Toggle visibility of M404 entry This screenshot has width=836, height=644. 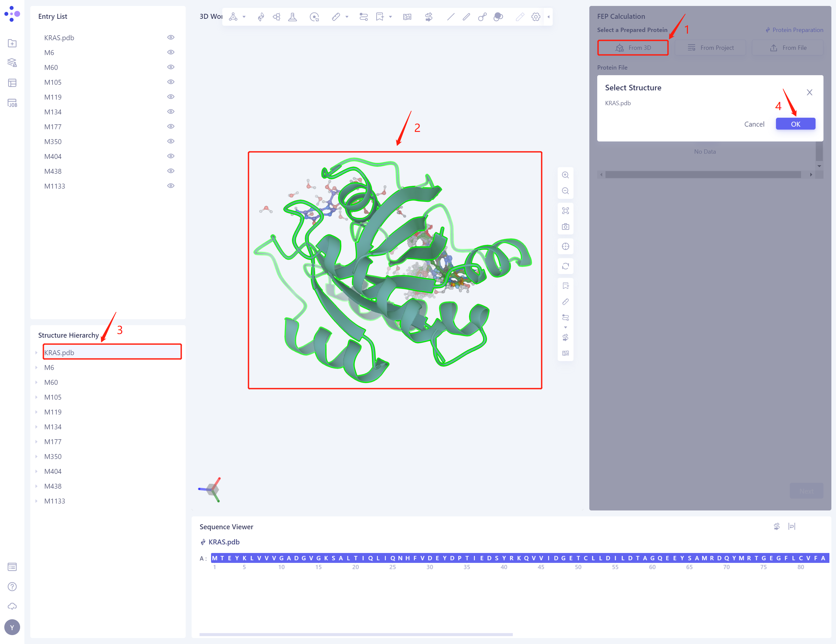(171, 156)
